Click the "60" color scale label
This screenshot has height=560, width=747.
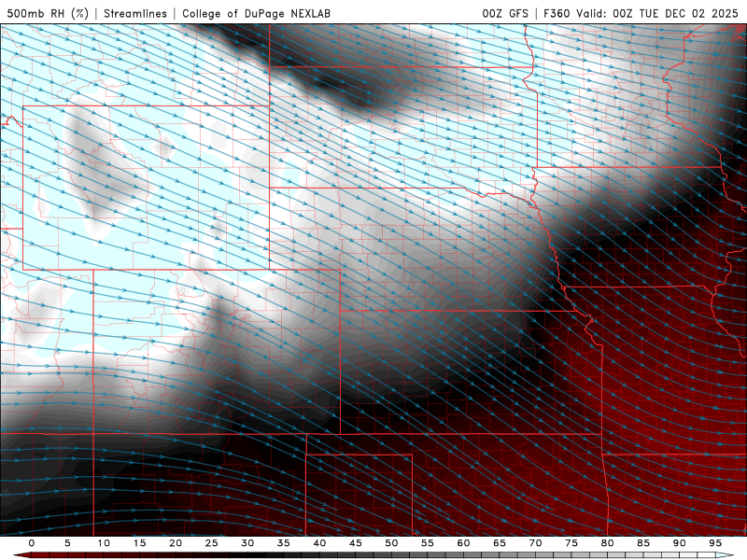point(463,543)
